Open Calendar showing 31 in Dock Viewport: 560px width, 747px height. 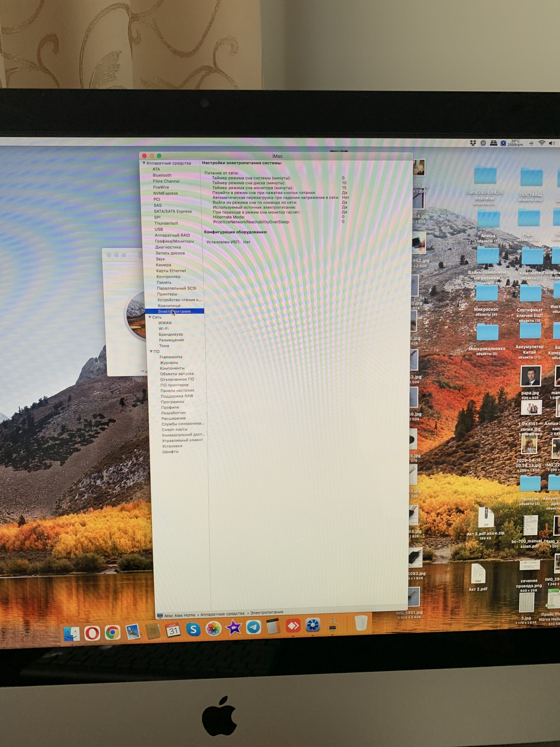(173, 630)
